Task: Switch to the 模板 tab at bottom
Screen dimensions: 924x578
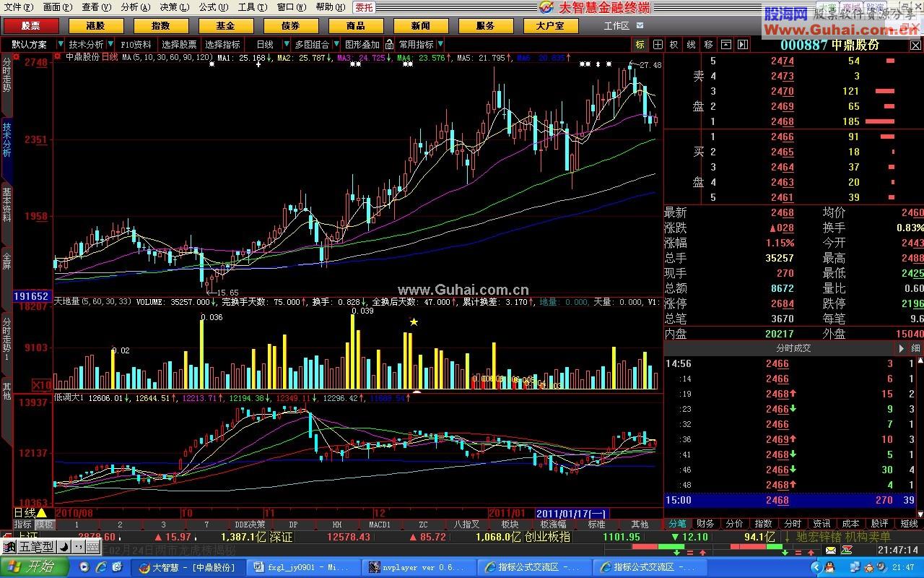Action: (x=44, y=525)
